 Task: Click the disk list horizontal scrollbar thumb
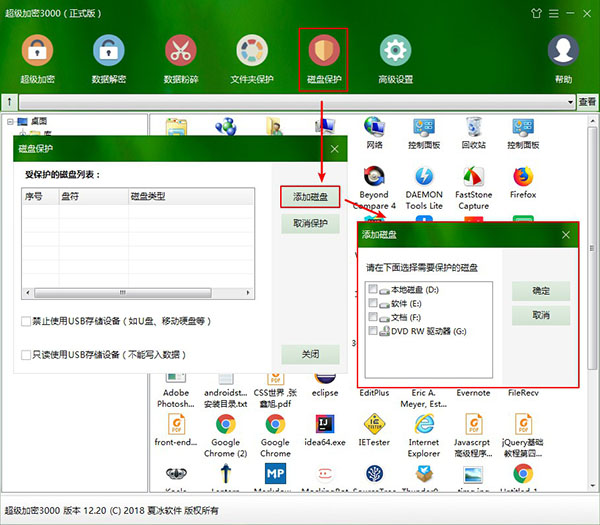pyautogui.click(x=122, y=293)
